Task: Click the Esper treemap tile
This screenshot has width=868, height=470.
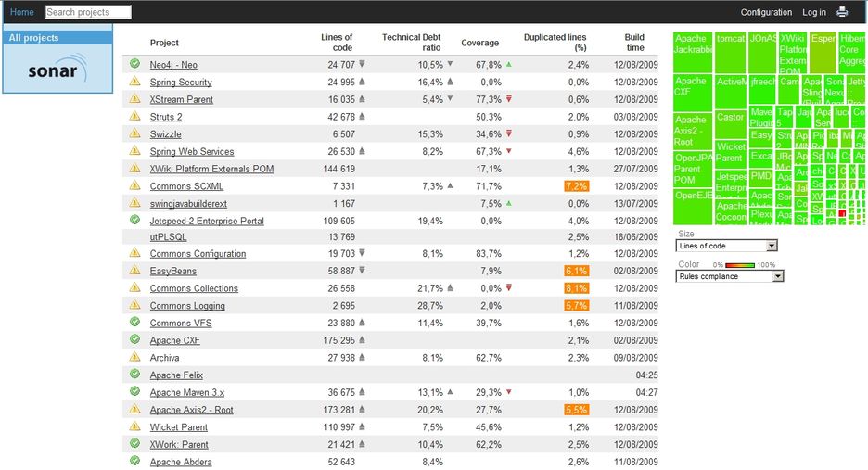Action: coord(823,53)
